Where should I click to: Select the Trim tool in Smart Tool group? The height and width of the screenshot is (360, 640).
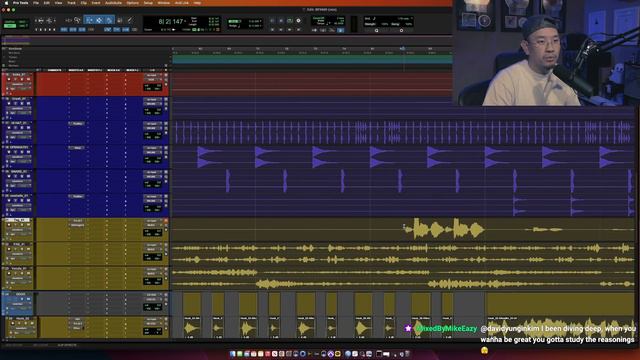[x=89, y=20]
